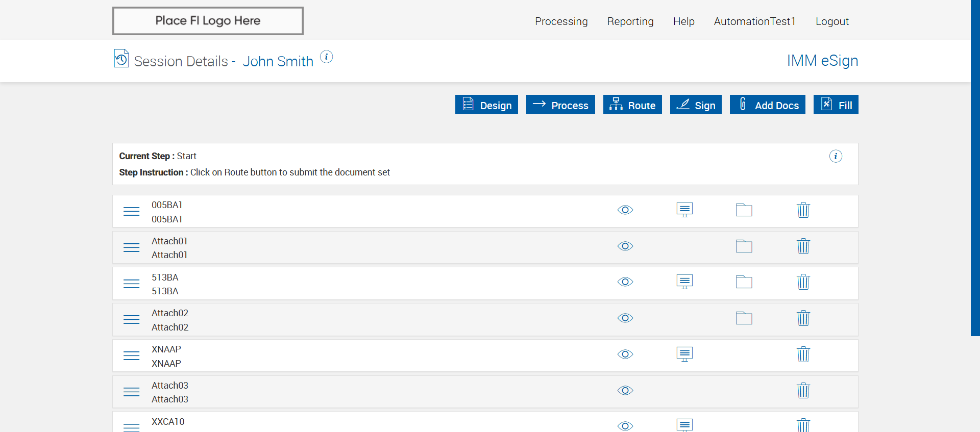Viewport: 980px width, 432px height.
Task: Click the three-line handle for Attach03
Action: click(131, 392)
